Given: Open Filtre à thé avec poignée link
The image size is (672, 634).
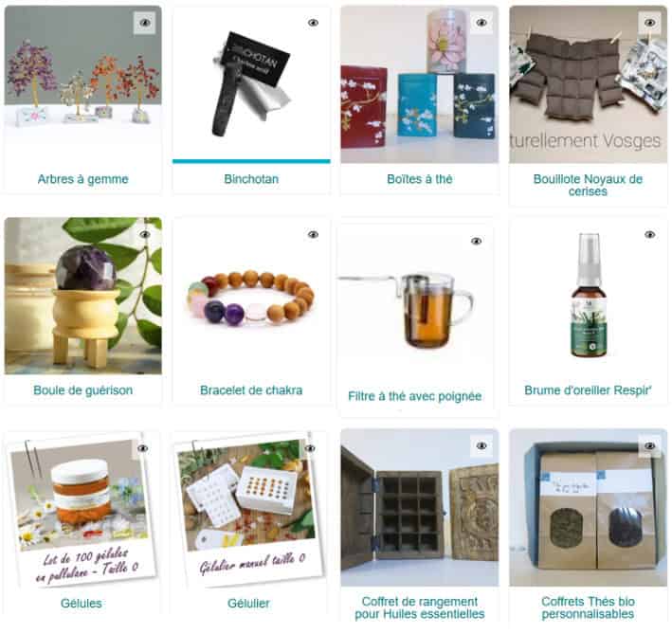Looking at the screenshot, I should 415,396.
